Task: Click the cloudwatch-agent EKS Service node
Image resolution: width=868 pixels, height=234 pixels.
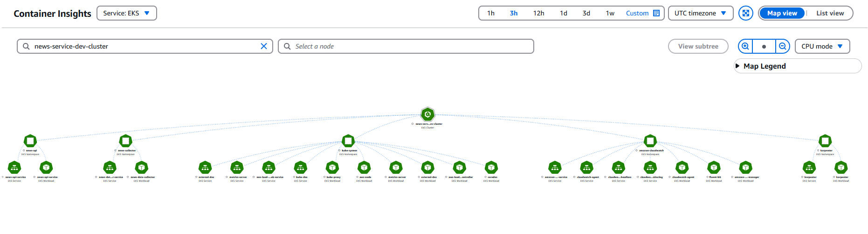Action: tap(586, 167)
